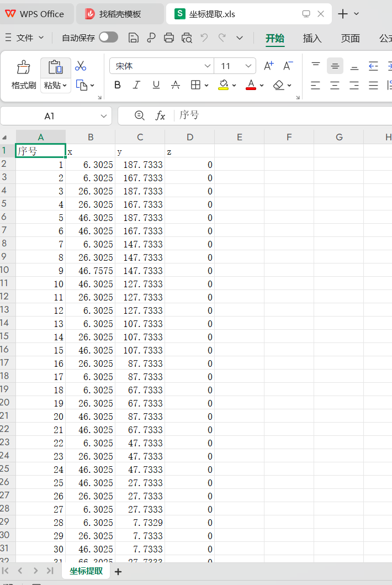
Task: Apply Italic formatting
Action: [x=136, y=85]
